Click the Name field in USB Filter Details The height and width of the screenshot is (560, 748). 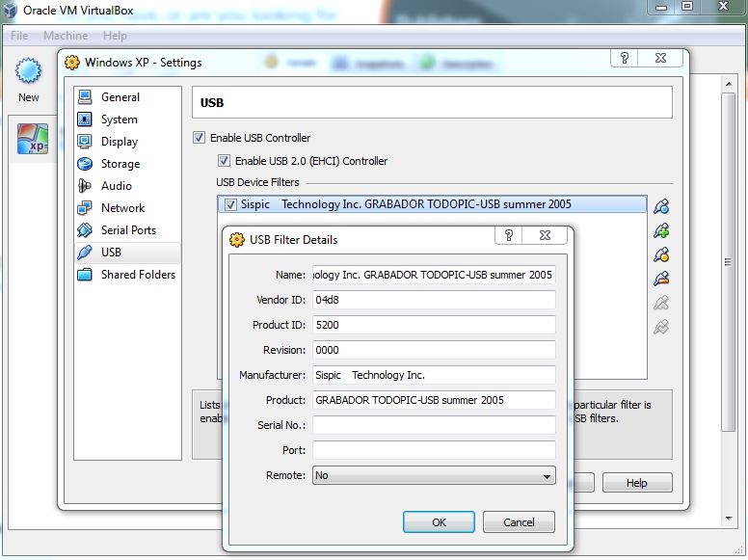434,275
